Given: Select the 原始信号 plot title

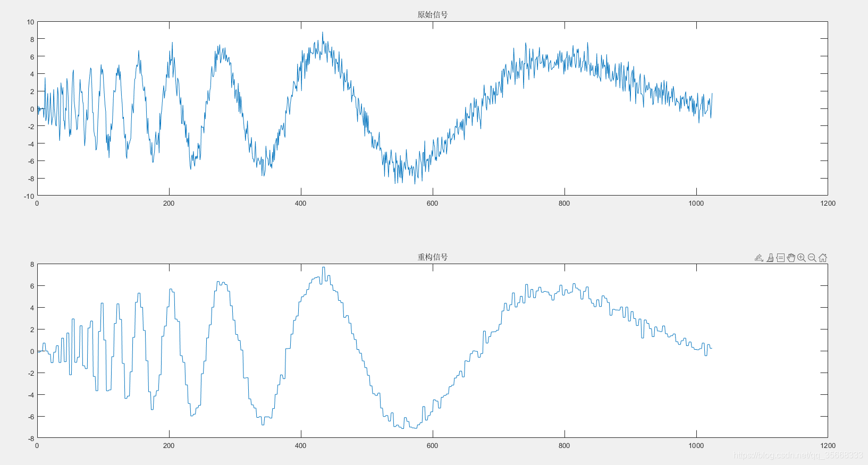Looking at the screenshot, I should point(433,14).
